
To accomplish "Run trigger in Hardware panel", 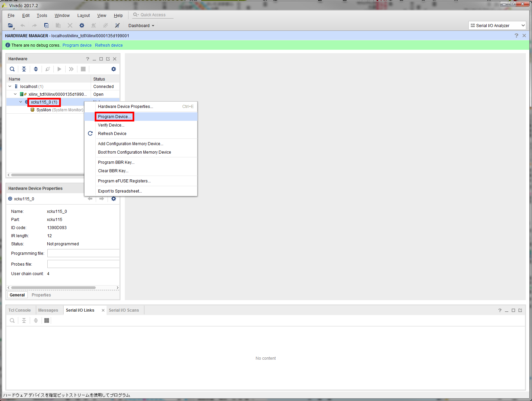I will pyautogui.click(x=60, y=69).
